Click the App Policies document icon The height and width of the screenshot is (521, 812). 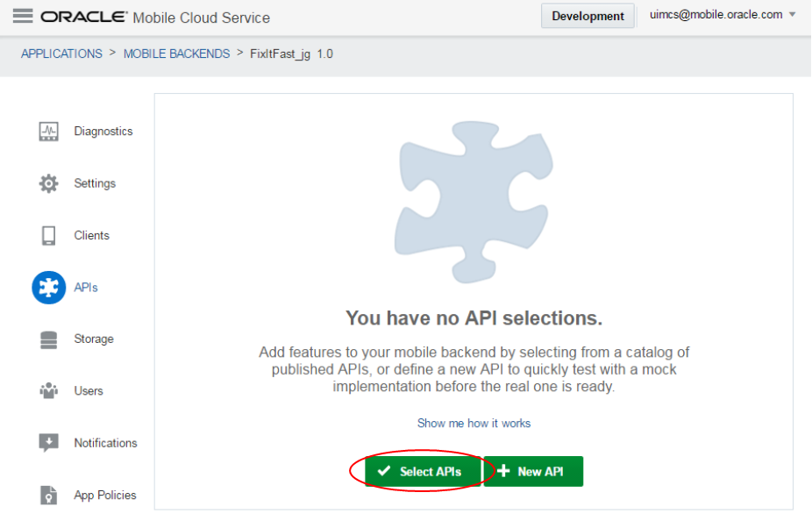coord(49,495)
